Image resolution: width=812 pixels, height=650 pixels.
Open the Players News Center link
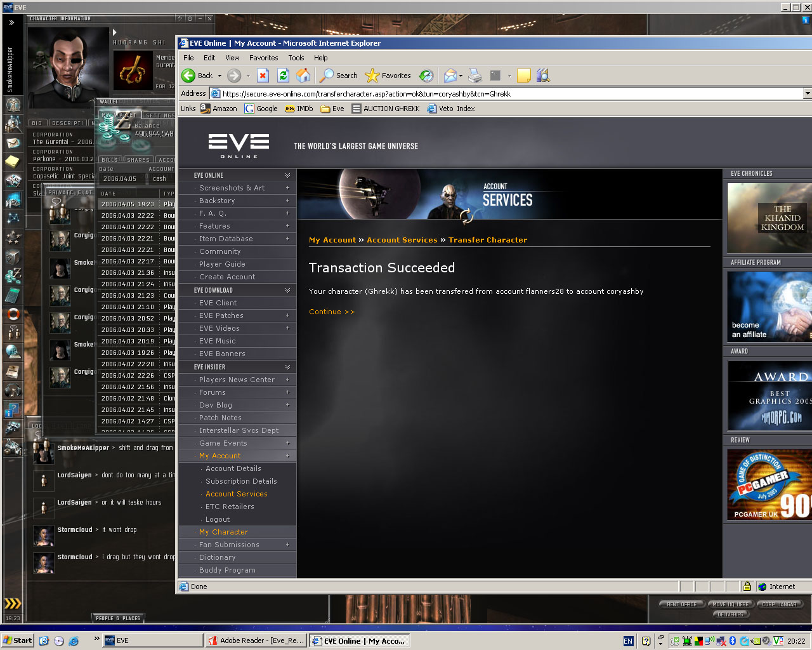coord(237,380)
